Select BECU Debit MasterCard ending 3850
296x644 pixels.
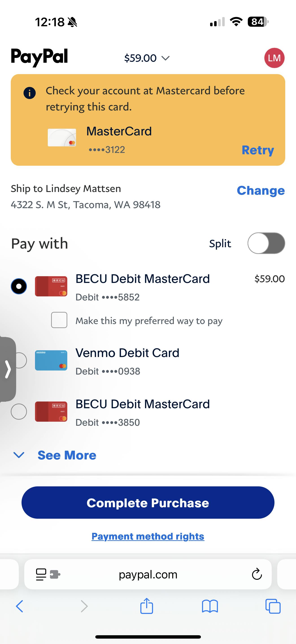tap(19, 412)
